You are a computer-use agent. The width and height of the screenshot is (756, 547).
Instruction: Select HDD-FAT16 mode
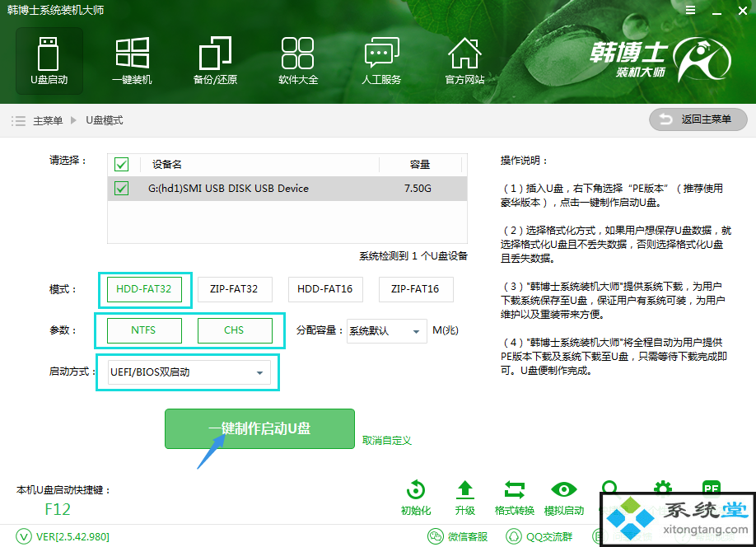coord(325,289)
